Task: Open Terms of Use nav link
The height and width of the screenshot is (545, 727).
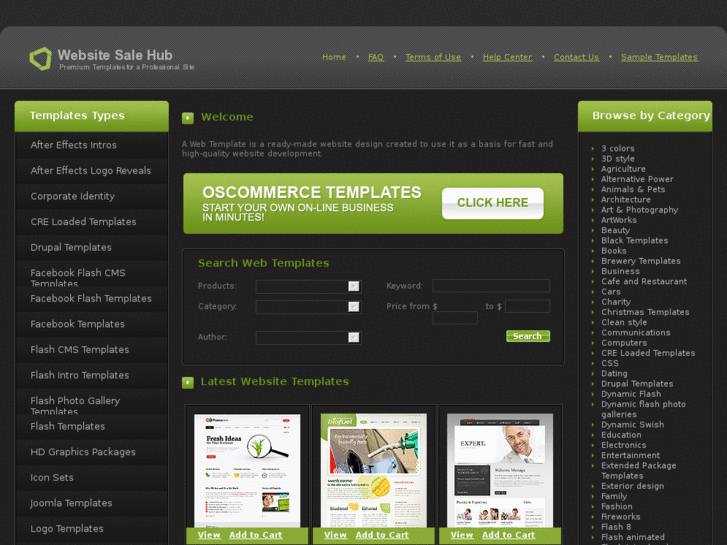Action: tap(433, 57)
